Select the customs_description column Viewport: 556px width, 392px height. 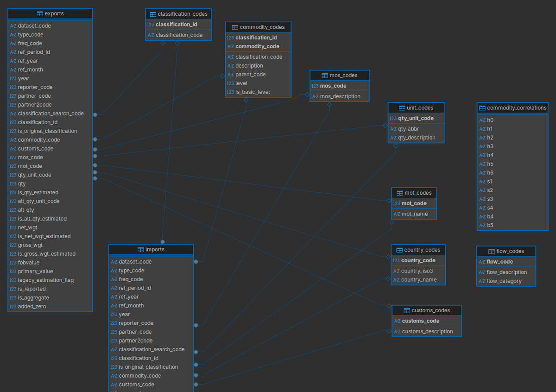point(427,331)
